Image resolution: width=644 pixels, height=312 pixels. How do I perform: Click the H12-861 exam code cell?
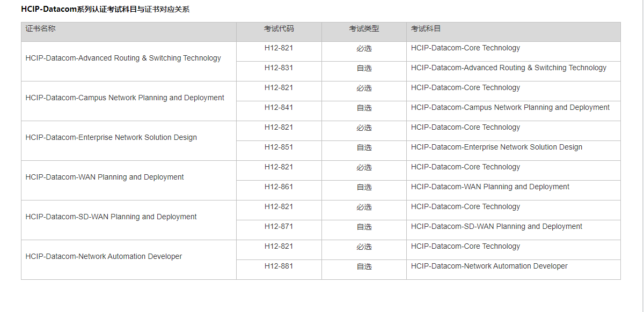click(279, 187)
